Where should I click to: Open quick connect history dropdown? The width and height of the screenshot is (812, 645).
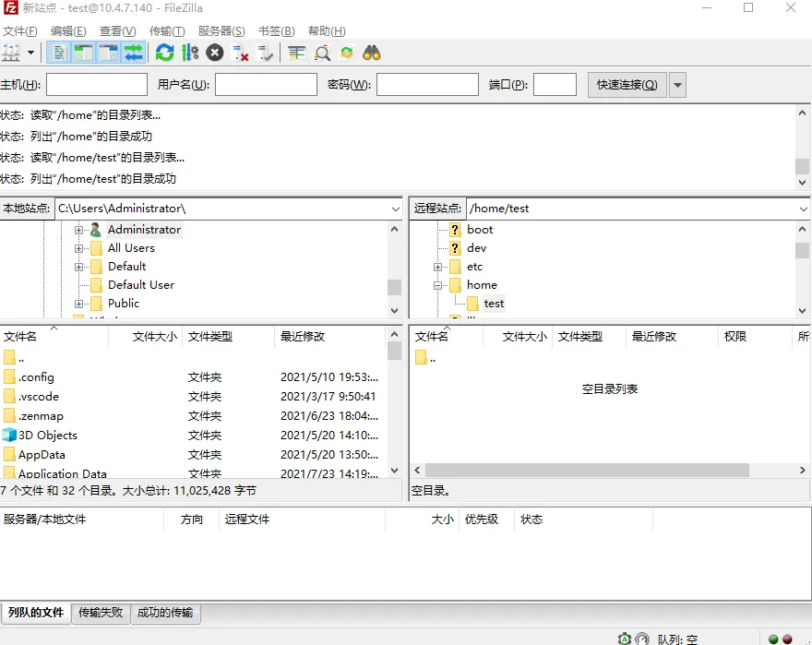pyautogui.click(x=678, y=85)
